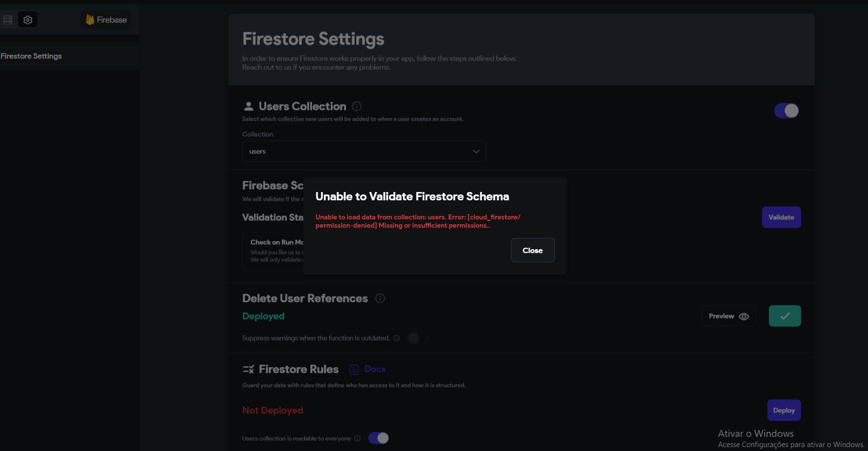Click Delete User References info icon
This screenshot has width=868, height=451.
[x=380, y=299]
